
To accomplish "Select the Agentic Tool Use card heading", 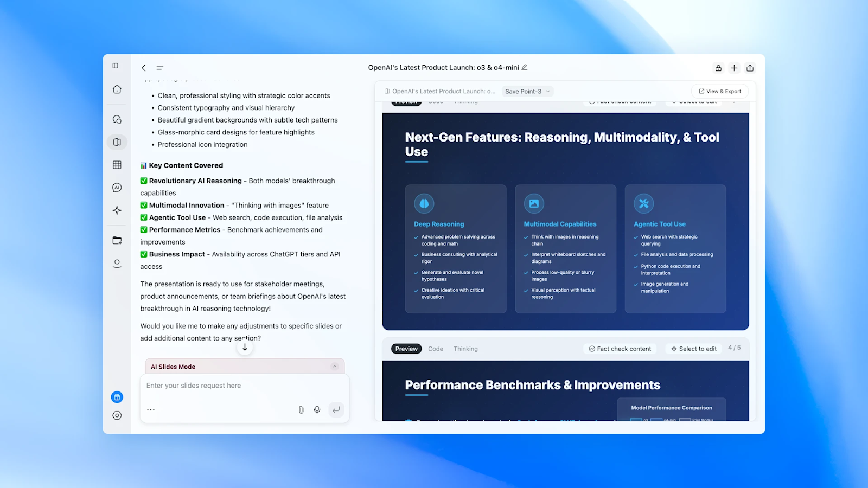I will pyautogui.click(x=660, y=224).
